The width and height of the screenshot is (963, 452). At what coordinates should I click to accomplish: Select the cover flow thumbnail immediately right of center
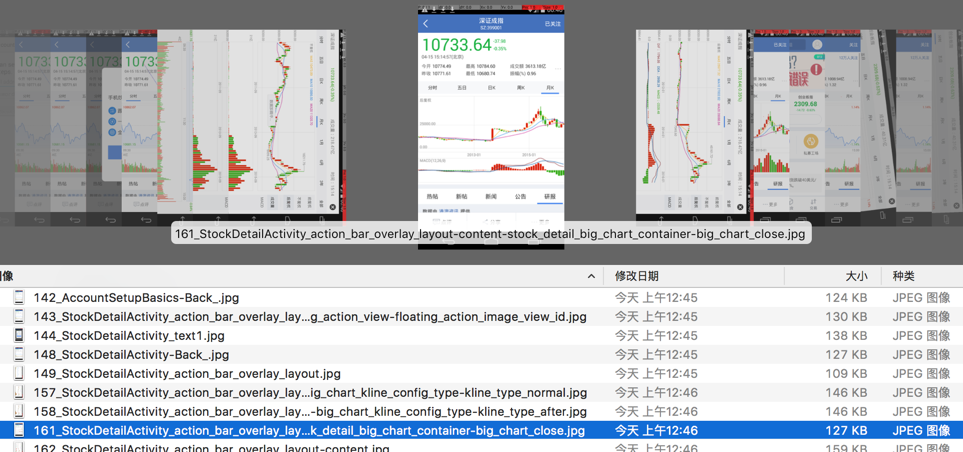[x=691, y=122]
